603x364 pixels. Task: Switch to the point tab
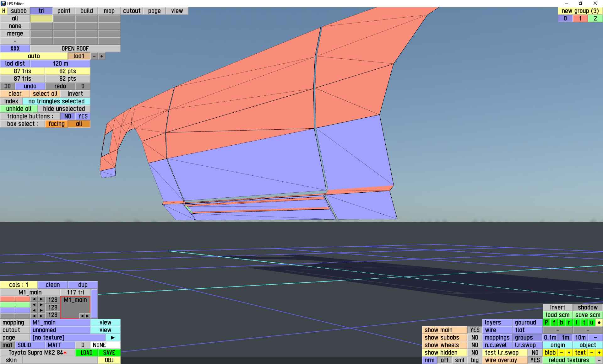(x=64, y=11)
